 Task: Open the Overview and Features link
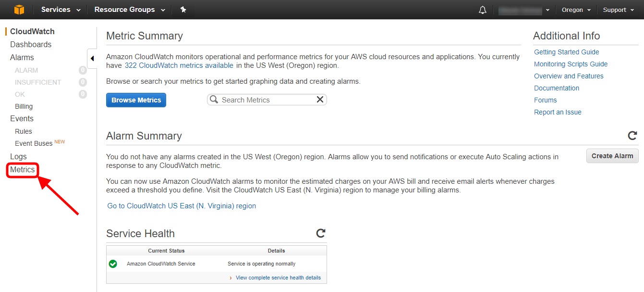(x=569, y=76)
